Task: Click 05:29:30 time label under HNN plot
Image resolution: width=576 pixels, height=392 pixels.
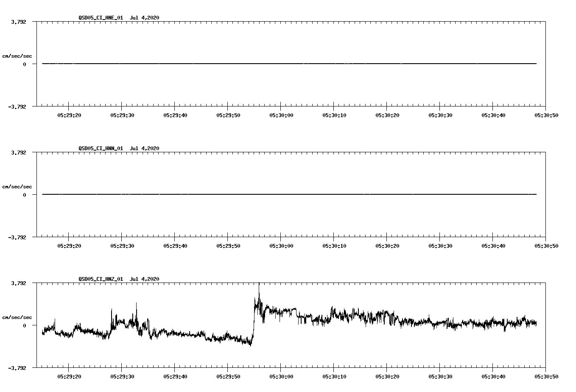Action: (123, 246)
